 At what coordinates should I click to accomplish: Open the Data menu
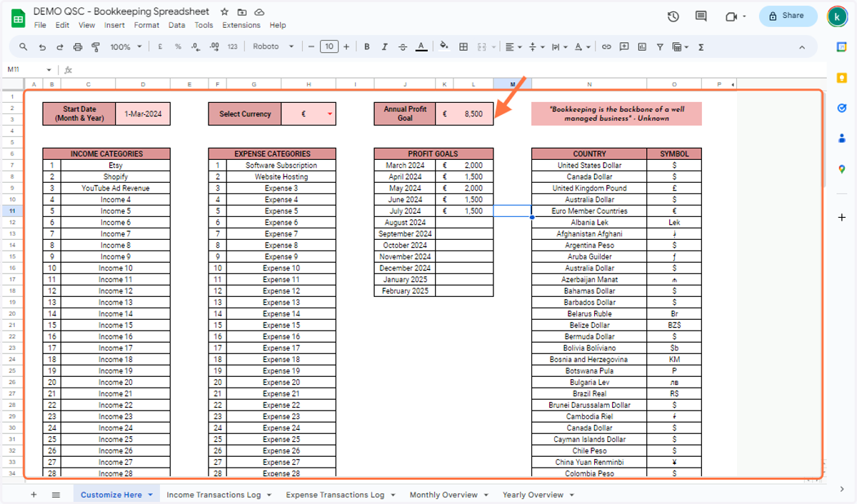pos(176,25)
